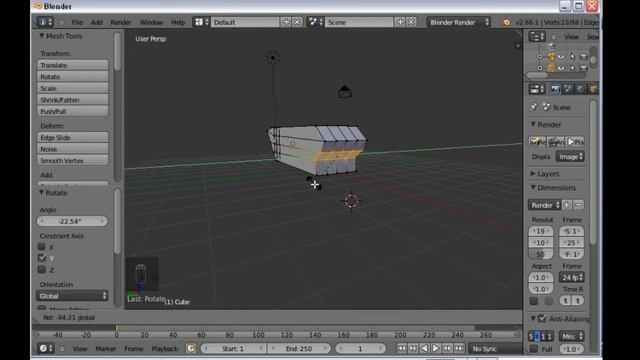The image size is (640, 360).
Task: Open the No Sync dropdown in timeline
Action: [x=495, y=349]
